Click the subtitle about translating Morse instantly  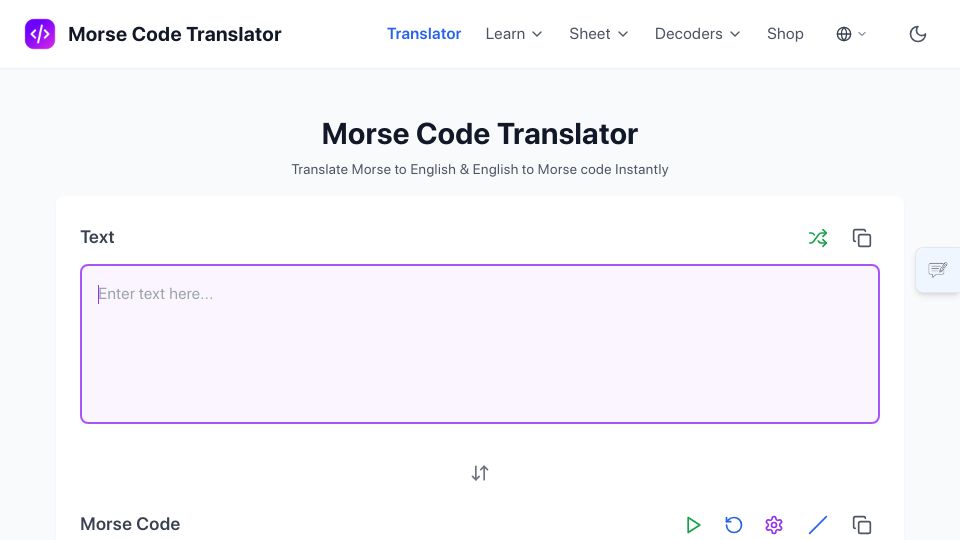[x=480, y=170]
